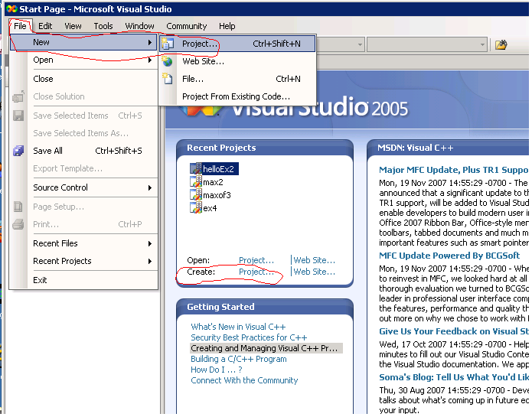Open Building a C/C++ Program link
The height and width of the screenshot is (417, 532).
coord(239,359)
